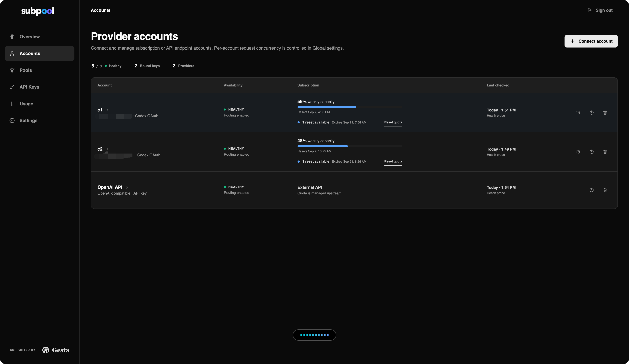Viewport: 629px width, 364px height.
Task: Toggle power for c1 account
Action: point(592,112)
